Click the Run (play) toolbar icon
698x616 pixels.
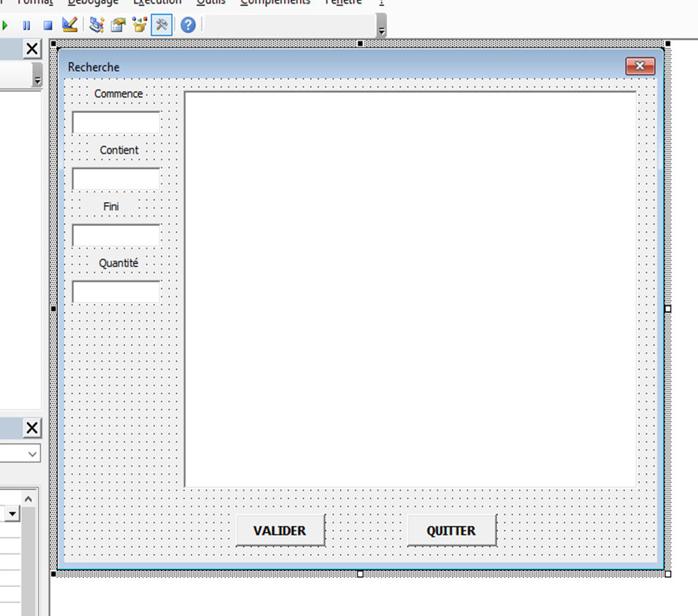click(6, 25)
